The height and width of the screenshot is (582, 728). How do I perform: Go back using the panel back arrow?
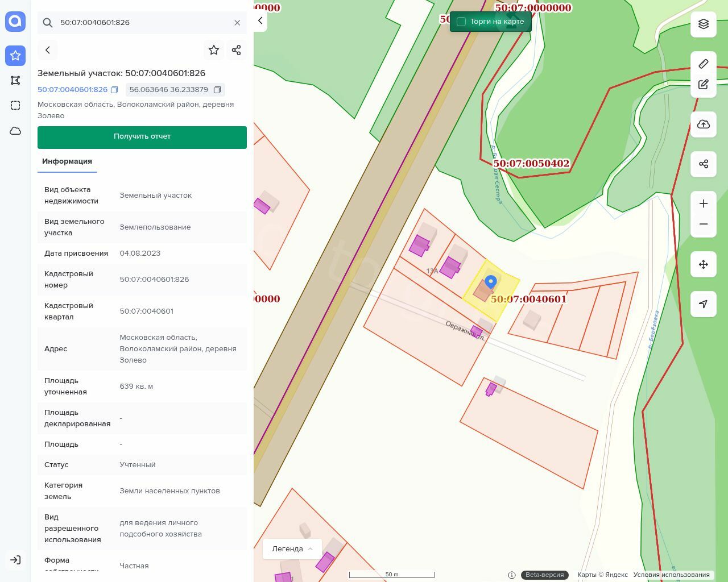pyautogui.click(x=48, y=50)
